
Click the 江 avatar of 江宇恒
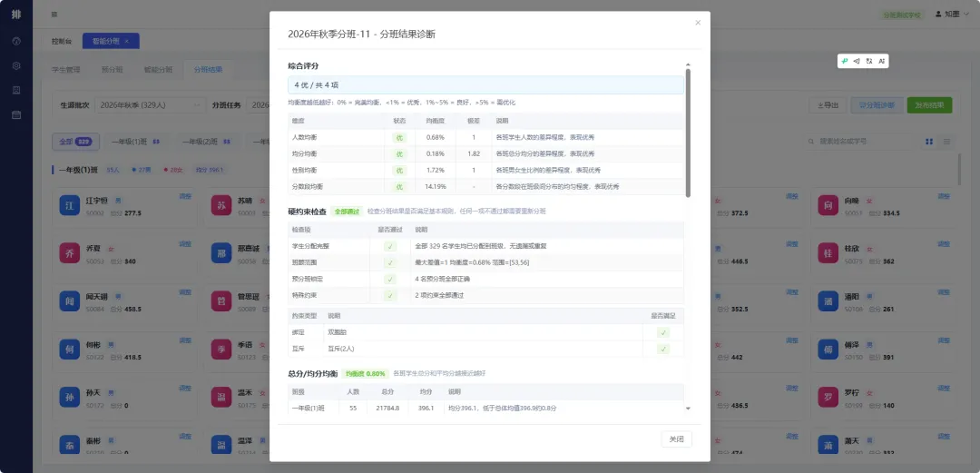pyautogui.click(x=69, y=205)
